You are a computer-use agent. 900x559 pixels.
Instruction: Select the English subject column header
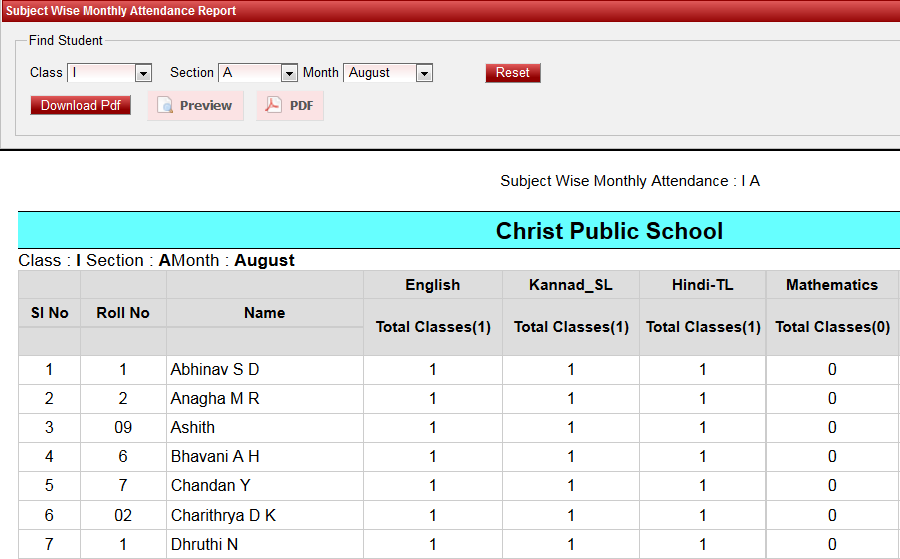(x=432, y=285)
